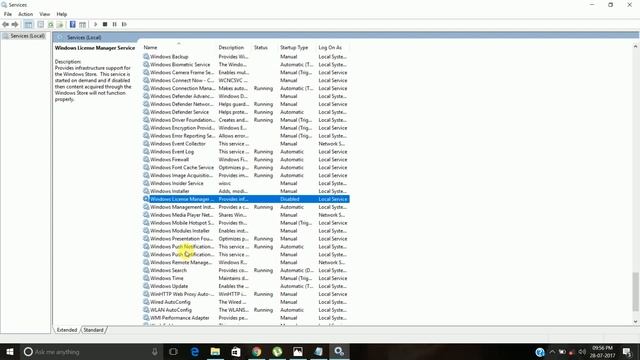
Task: Open Task View from the taskbar
Action: [173, 351]
